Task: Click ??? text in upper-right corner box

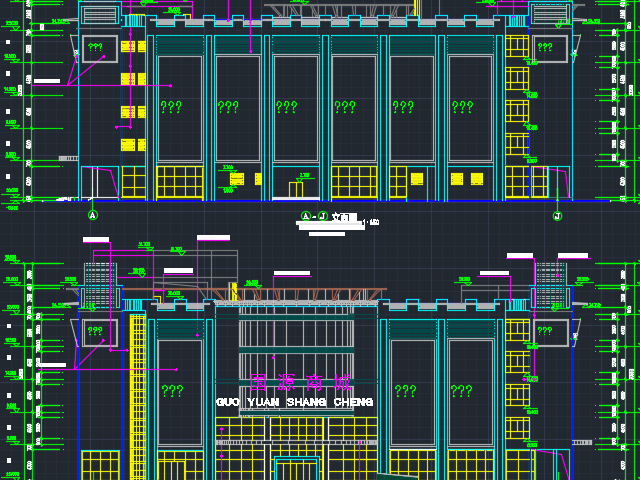Action: [545, 46]
